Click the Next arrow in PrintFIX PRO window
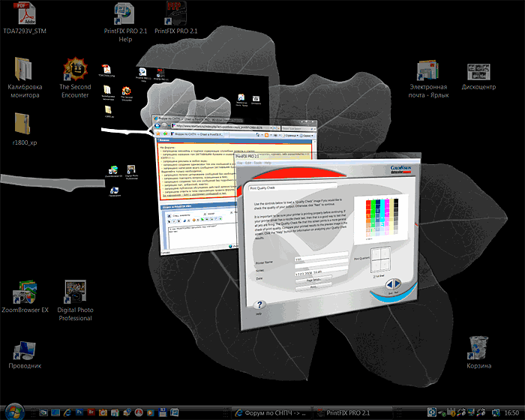This screenshot has height=420, width=525. pyautogui.click(x=397, y=284)
